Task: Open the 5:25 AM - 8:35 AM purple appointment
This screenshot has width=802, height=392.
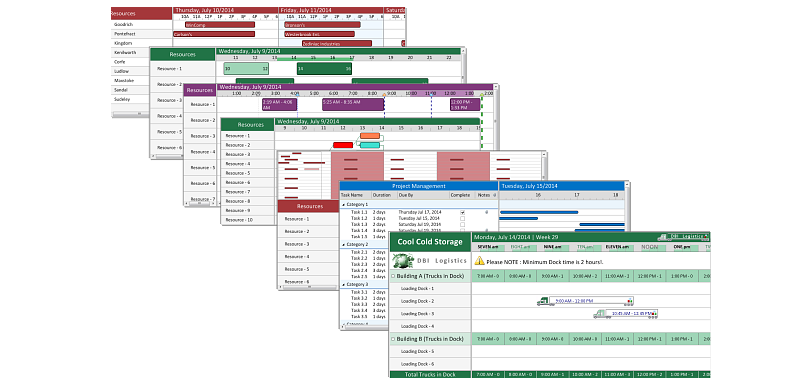Action: (x=353, y=104)
